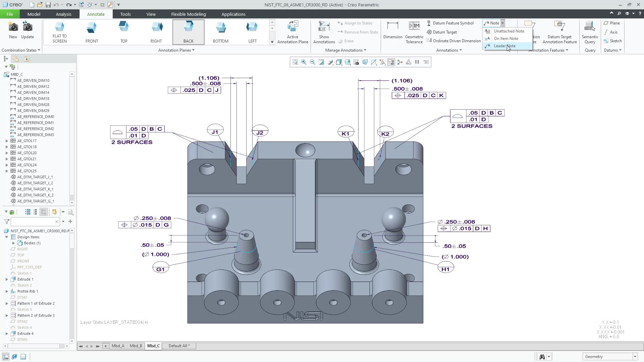The width and height of the screenshot is (644, 362).
Task: Click Refit view icon in graphics toolbar
Action: [295, 62]
